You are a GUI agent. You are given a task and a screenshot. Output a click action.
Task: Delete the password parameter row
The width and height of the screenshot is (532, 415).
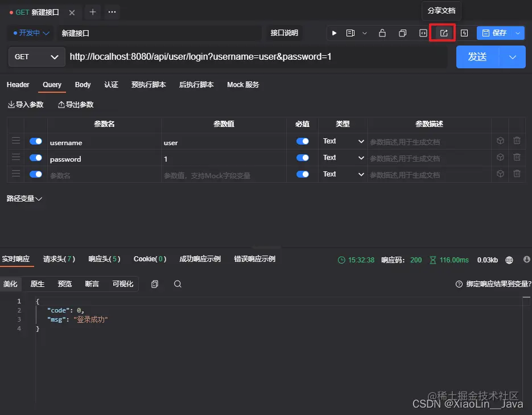pyautogui.click(x=517, y=157)
